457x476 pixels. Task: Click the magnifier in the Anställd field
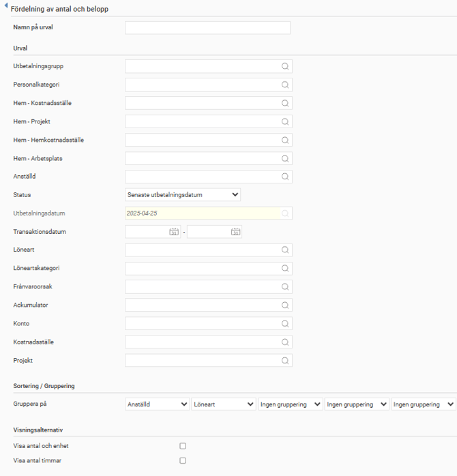(285, 177)
